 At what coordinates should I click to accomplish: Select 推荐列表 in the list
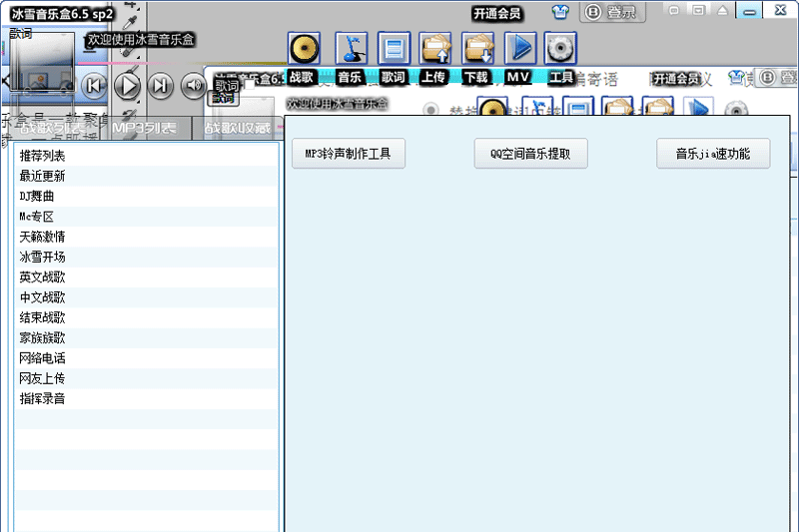pos(146,156)
